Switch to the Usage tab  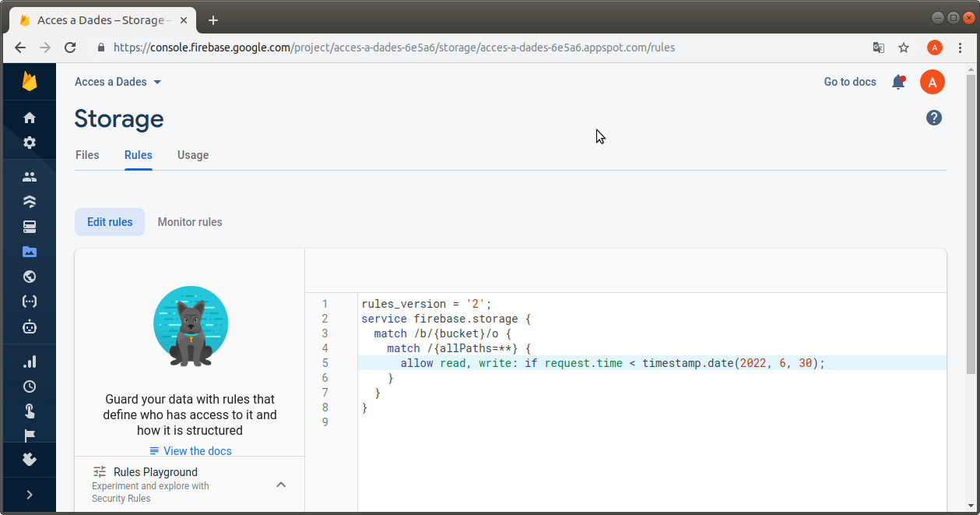coord(193,155)
